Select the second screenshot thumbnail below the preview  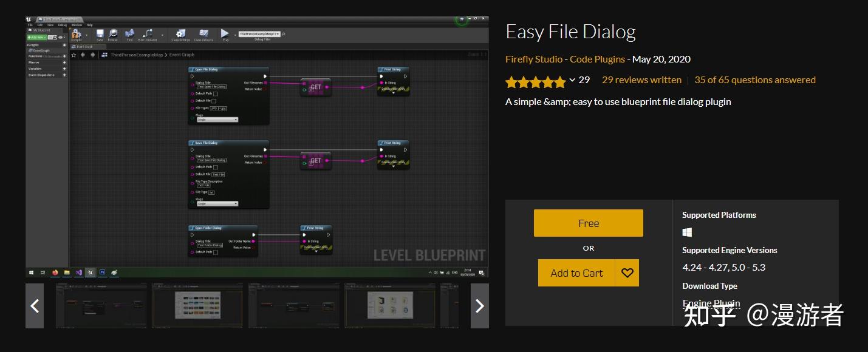[x=197, y=306]
